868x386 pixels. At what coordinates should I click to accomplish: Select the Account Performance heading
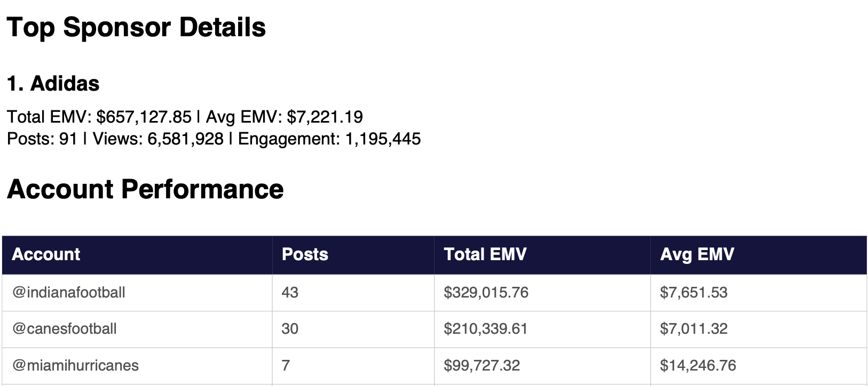(x=145, y=189)
